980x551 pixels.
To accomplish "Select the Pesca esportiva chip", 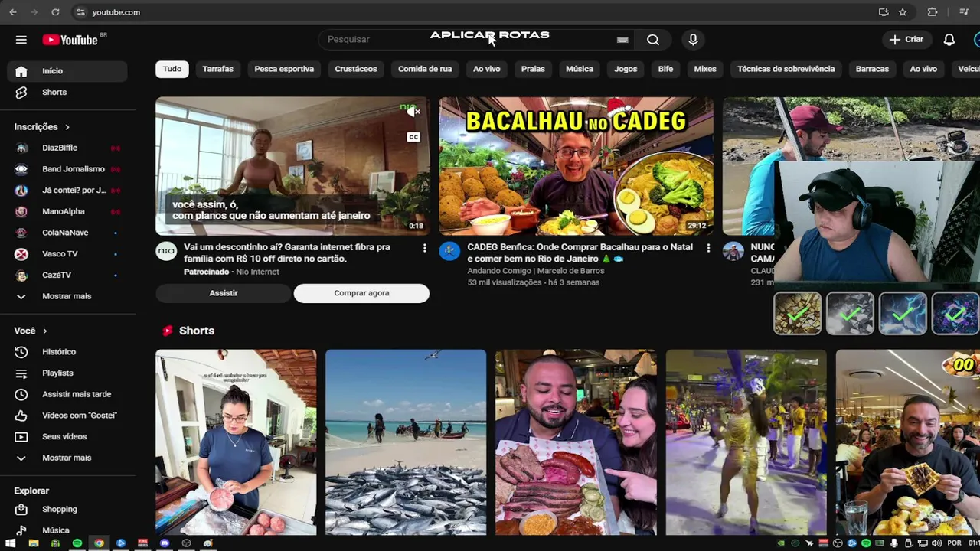I will pos(284,69).
